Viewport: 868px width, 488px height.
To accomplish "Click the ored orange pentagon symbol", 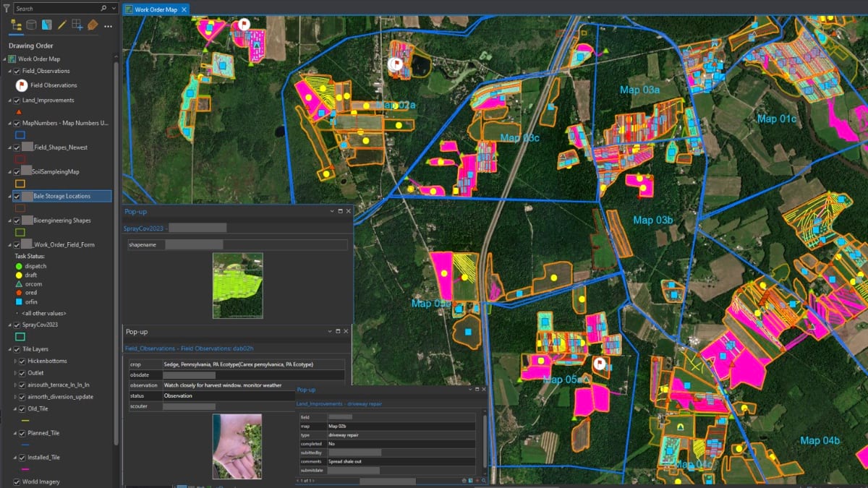I will pyautogui.click(x=19, y=294).
